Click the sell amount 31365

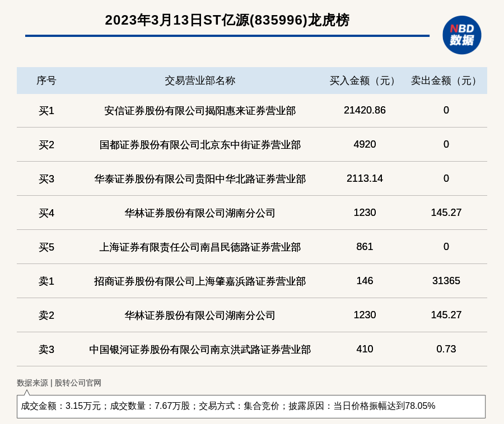point(446,281)
